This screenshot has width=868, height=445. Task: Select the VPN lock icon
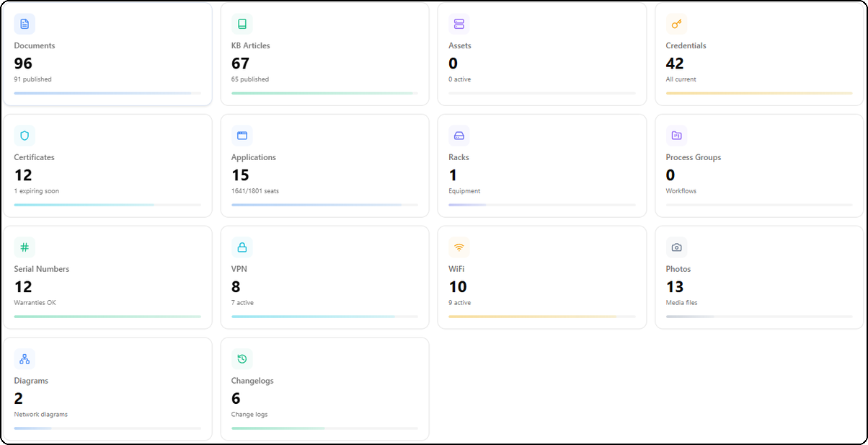[242, 247]
